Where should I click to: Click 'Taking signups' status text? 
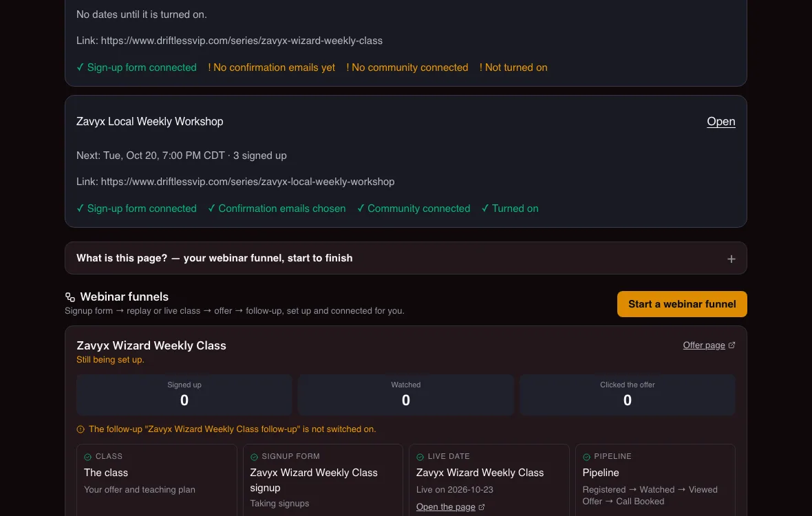[279, 503]
